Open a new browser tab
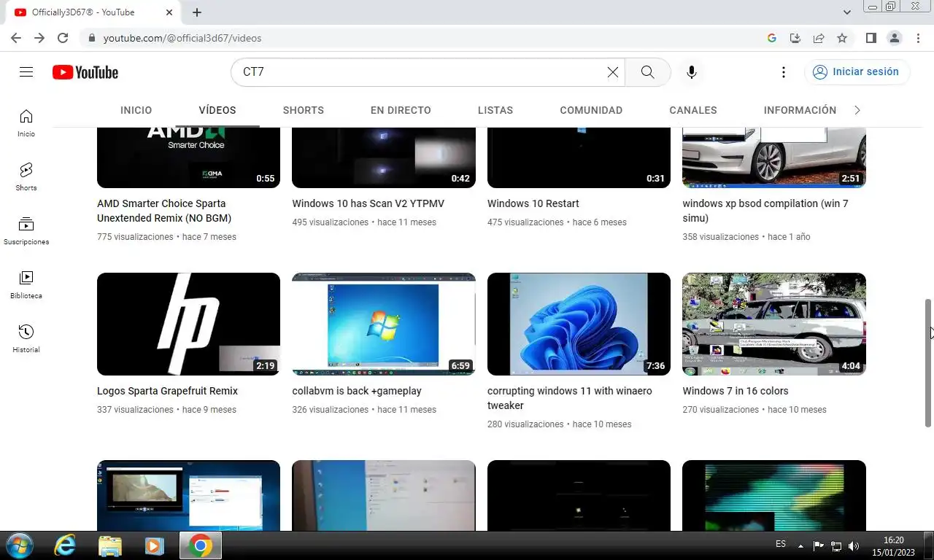The width and height of the screenshot is (934, 560). (x=197, y=12)
